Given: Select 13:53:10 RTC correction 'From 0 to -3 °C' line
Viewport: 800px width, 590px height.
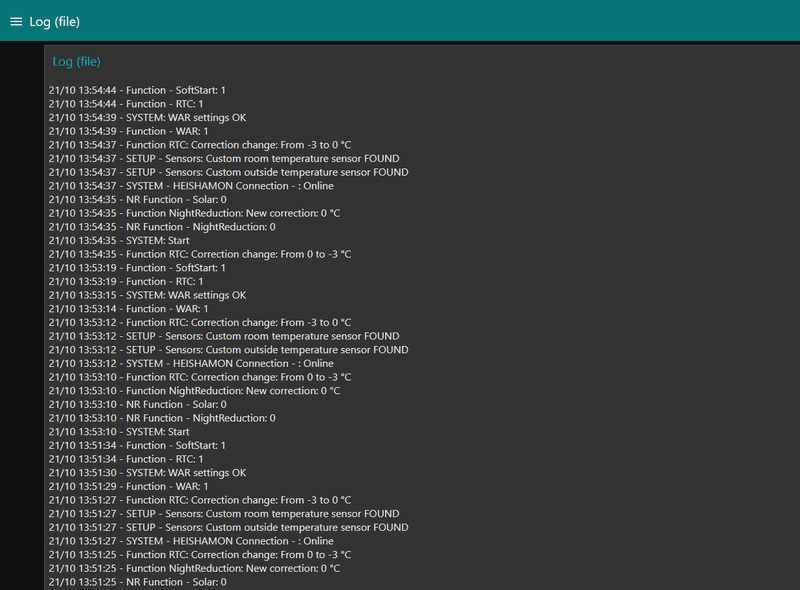Looking at the screenshot, I should click(x=200, y=377).
